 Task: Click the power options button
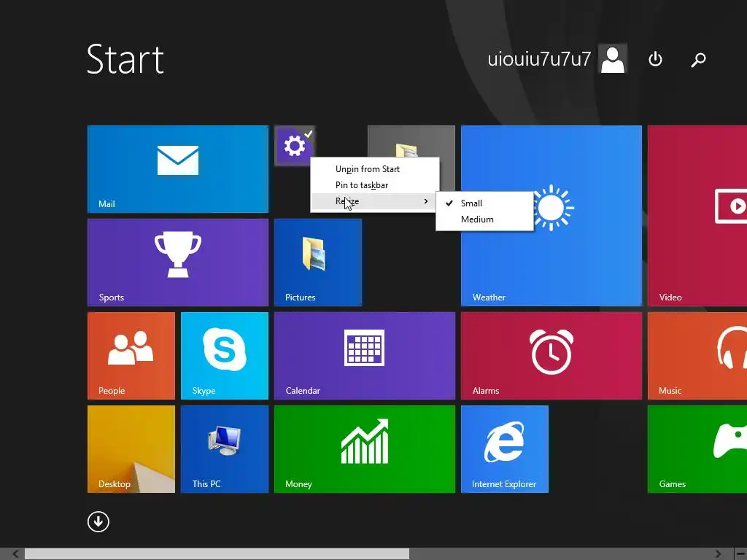[655, 59]
